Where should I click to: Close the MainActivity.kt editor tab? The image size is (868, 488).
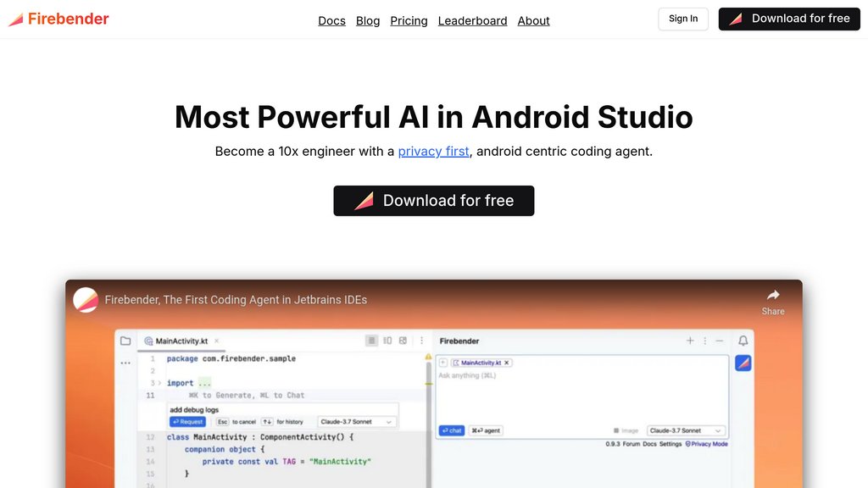pos(217,341)
